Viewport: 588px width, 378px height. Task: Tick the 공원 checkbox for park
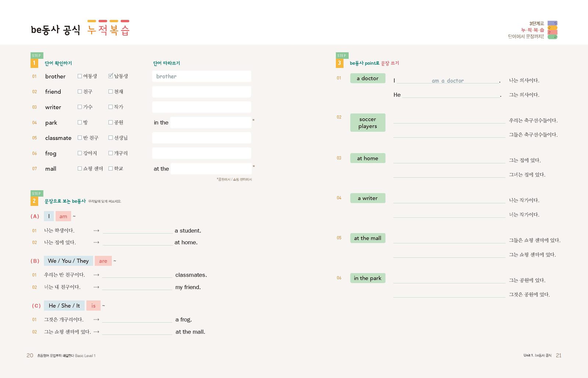pyautogui.click(x=111, y=122)
